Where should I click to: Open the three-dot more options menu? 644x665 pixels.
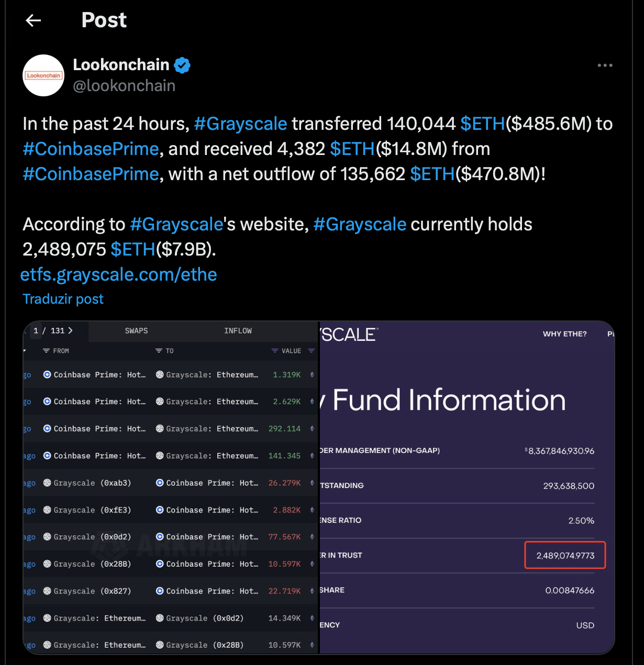tap(605, 65)
